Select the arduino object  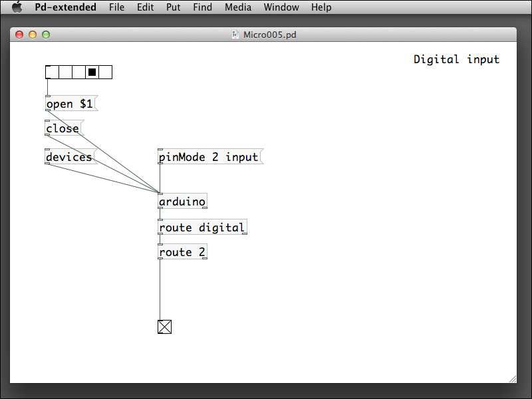(181, 201)
